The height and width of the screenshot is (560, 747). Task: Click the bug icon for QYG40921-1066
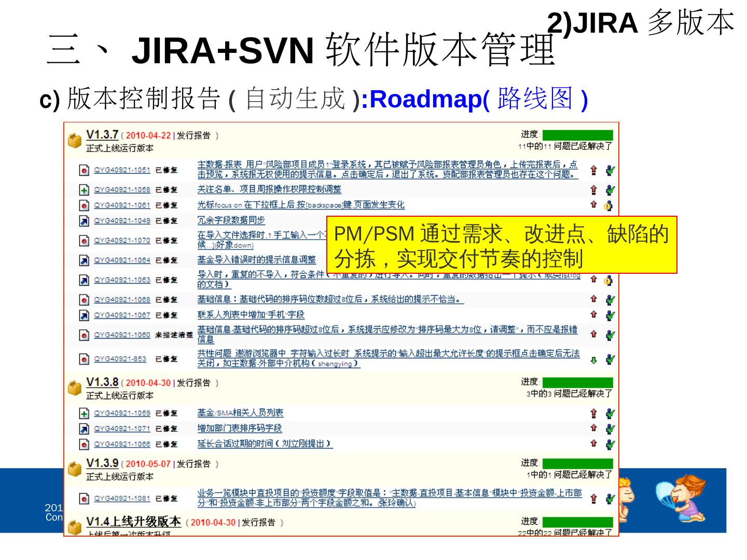[84, 444]
